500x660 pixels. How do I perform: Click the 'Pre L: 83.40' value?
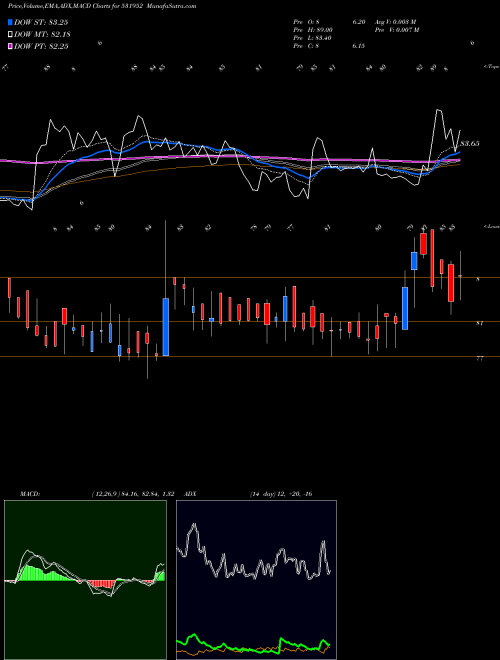pos(312,38)
